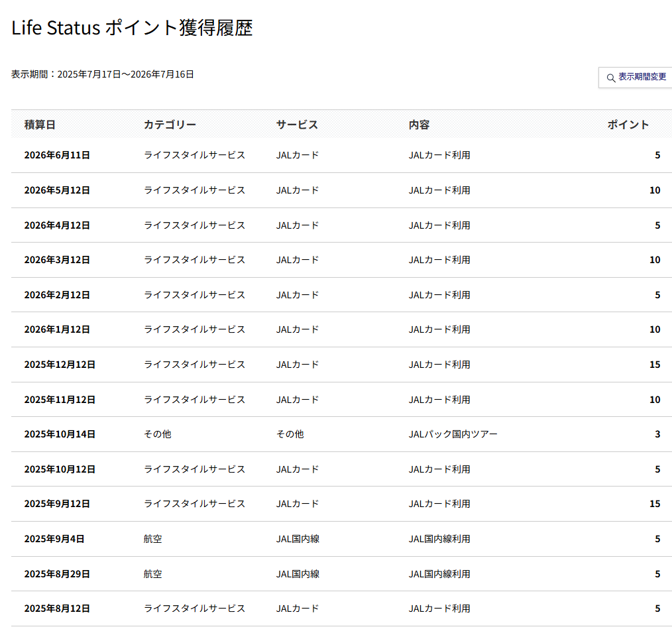Click the 5 points in 2026年2月12日 row
This screenshot has height=637, width=672.
[657, 295]
